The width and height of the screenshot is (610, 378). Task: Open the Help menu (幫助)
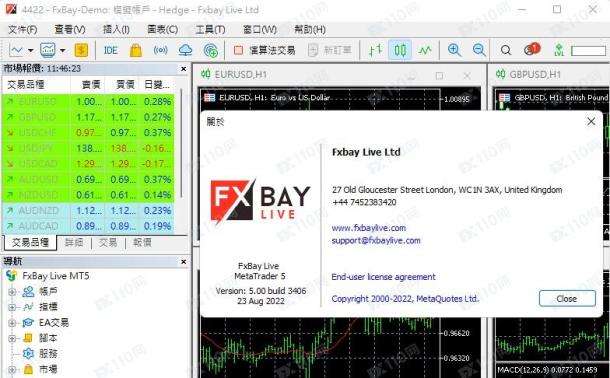tap(310, 30)
